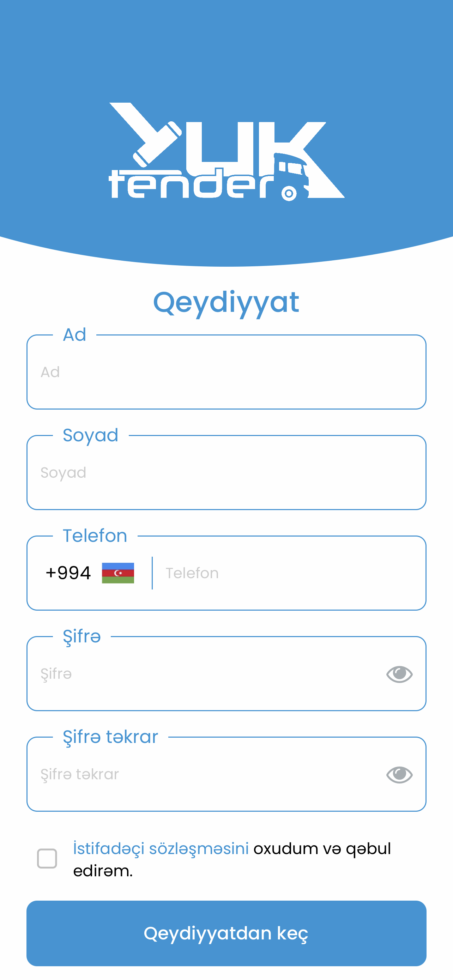The height and width of the screenshot is (980, 453).
Task: Open İstifadəçi sözləşməsini link
Action: tap(161, 848)
